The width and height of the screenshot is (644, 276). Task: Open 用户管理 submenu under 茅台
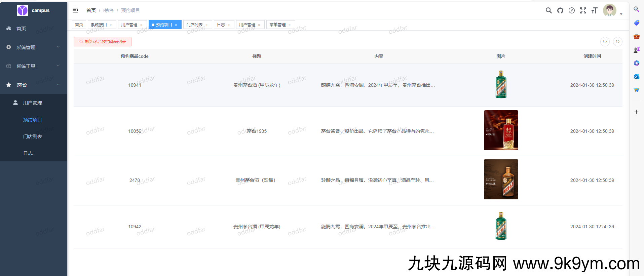coord(33,103)
